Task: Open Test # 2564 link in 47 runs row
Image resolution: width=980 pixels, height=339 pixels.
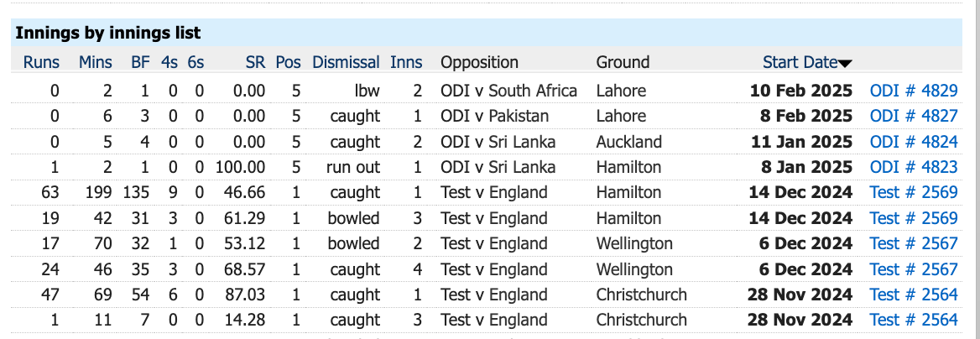Action: (913, 295)
